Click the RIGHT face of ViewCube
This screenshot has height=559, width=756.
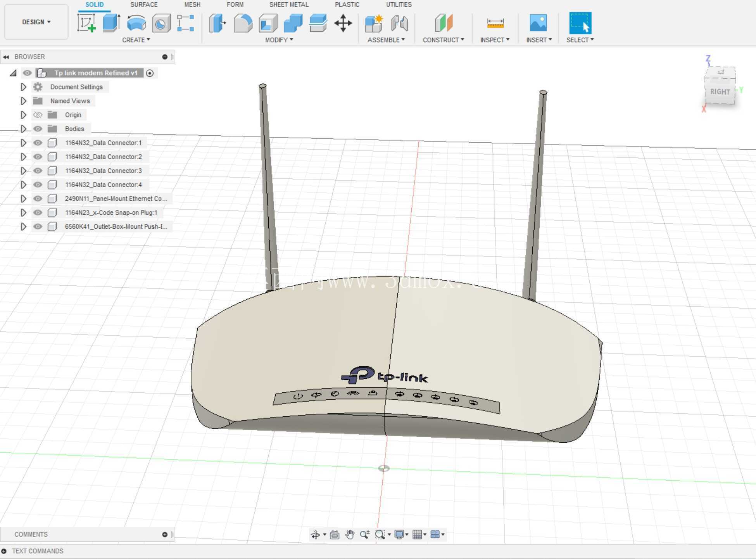[720, 91]
